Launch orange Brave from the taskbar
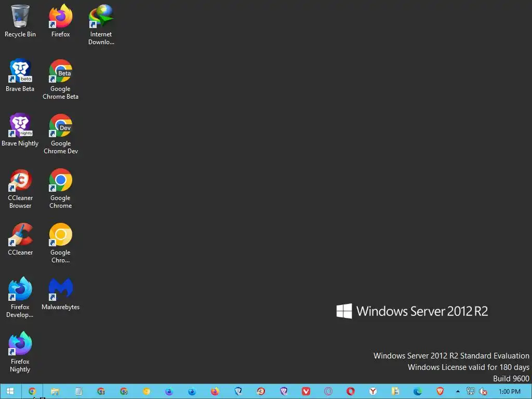Screen dimensions: 532x399 pos(440,391)
